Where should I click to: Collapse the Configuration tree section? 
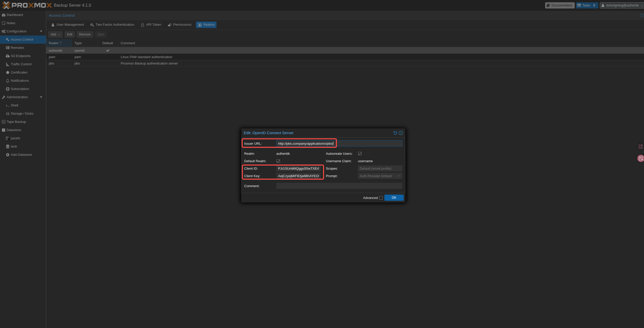pyautogui.click(x=41, y=31)
